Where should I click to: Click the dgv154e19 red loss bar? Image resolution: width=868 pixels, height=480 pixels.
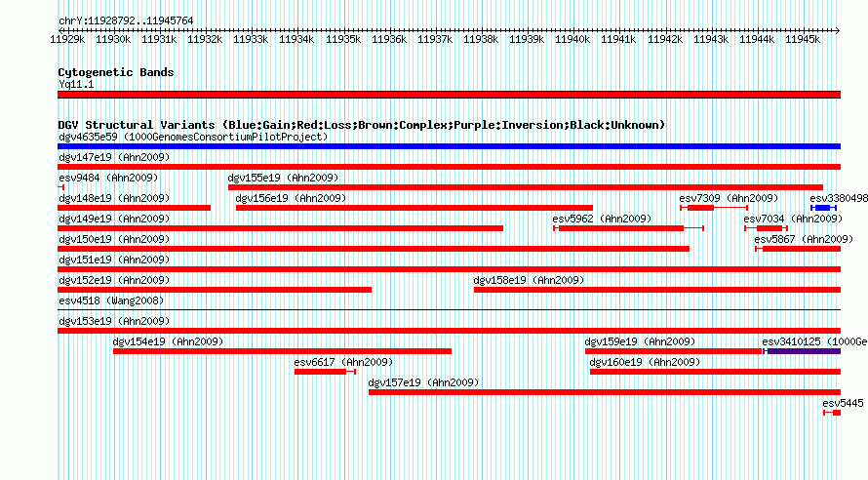tap(282, 351)
